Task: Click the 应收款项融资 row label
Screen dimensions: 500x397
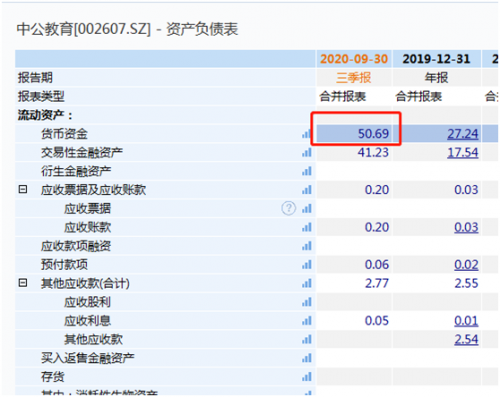Action: [x=76, y=246]
